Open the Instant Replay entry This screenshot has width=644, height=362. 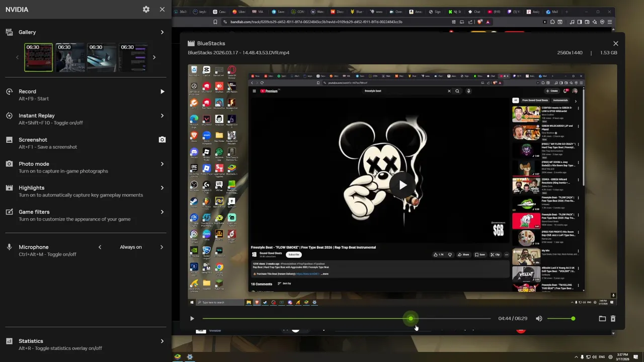click(x=86, y=119)
